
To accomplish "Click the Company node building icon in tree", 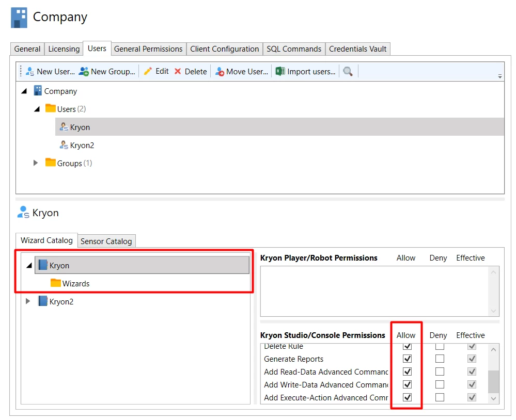I will pos(38,91).
